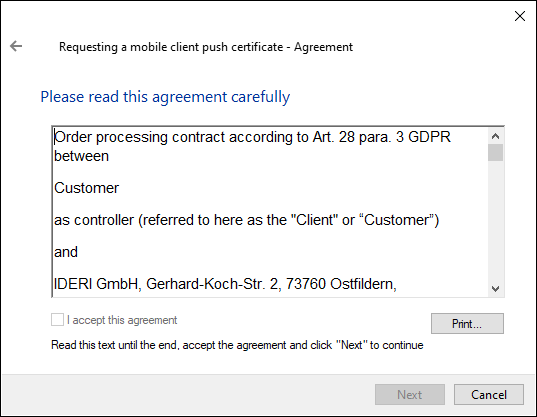Open the Print... dialog for the agreement
This screenshot has width=537, height=417.
467,324
